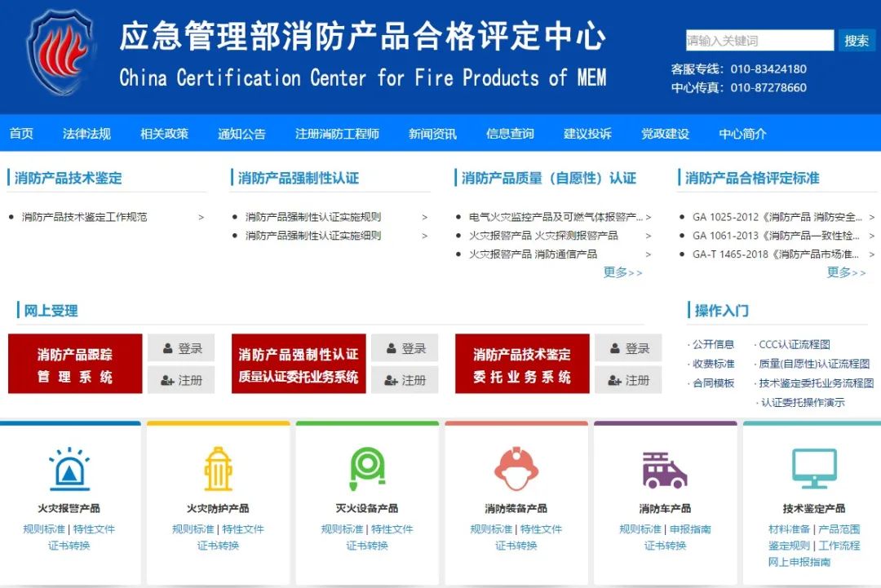The width and height of the screenshot is (881, 588).
Task: Click the 登录 icon beside 消防产品技术鉴定委托业务系统
Action: [x=614, y=348]
